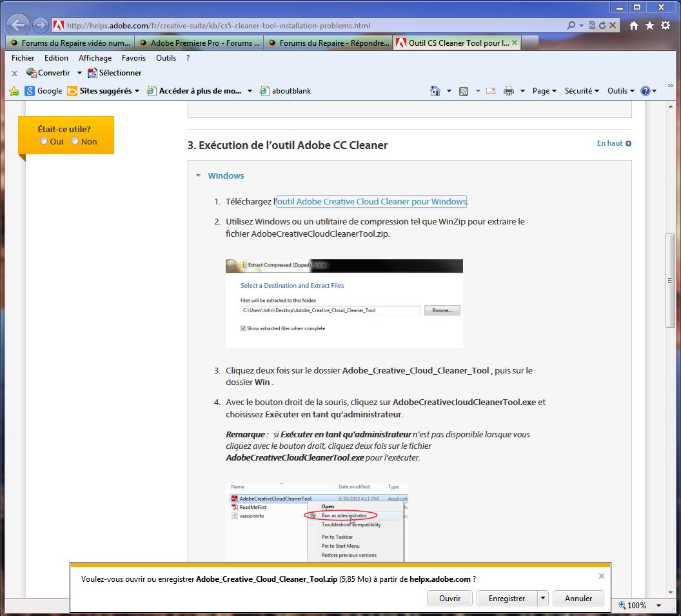This screenshot has height=616, width=681.
Task: Open the Convertir dropdown arrow
Action: click(x=79, y=73)
